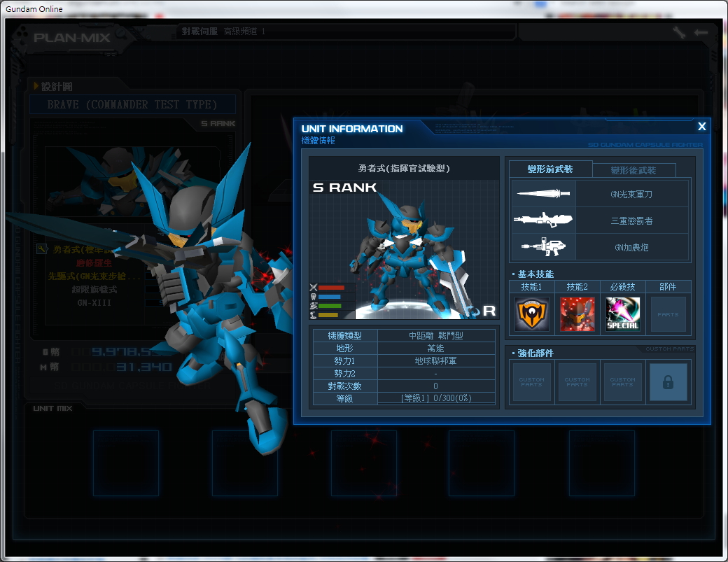Select the first empty UNIT MIX slot
Image resolution: width=728 pixels, height=562 pixels.
tap(126, 462)
